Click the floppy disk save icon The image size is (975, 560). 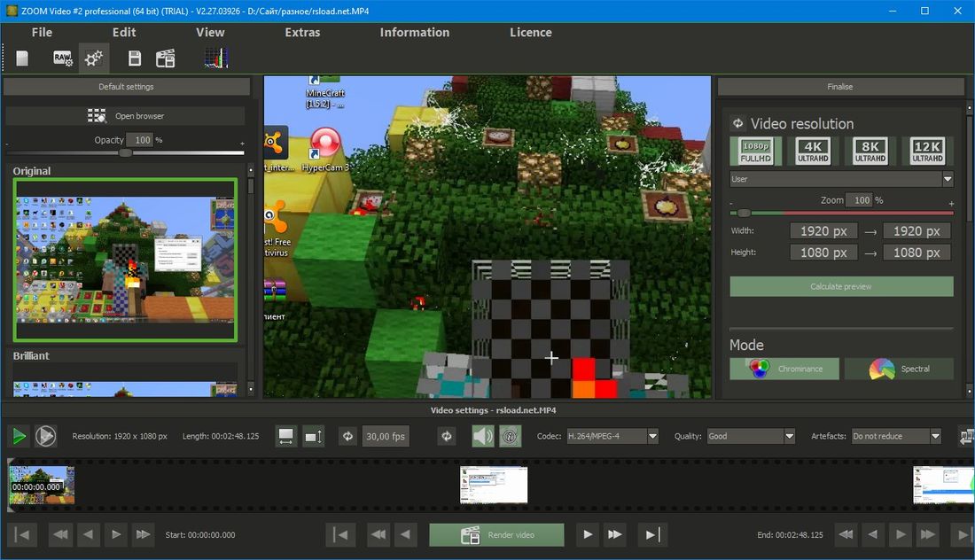click(134, 58)
